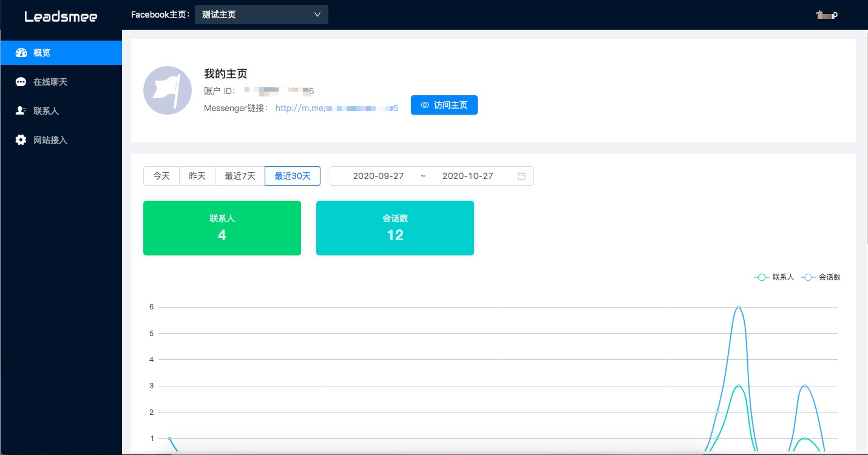This screenshot has height=455, width=868.
Task: Click the green 联系人 stat card
Action: tap(222, 228)
